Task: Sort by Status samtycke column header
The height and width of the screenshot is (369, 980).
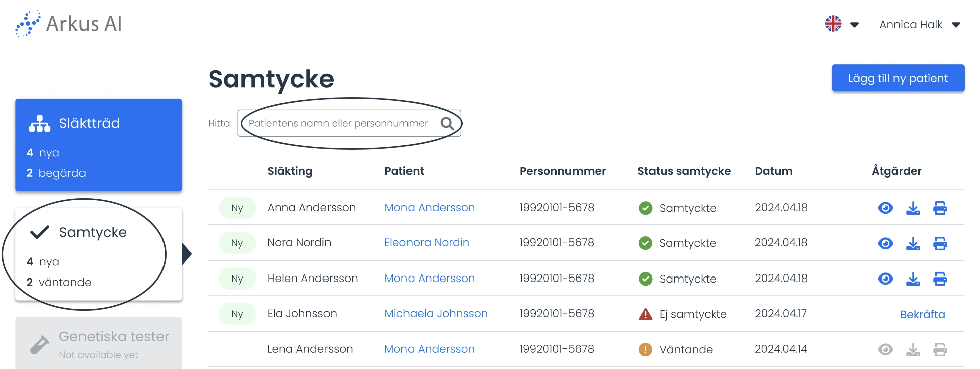Action: (684, 171)
